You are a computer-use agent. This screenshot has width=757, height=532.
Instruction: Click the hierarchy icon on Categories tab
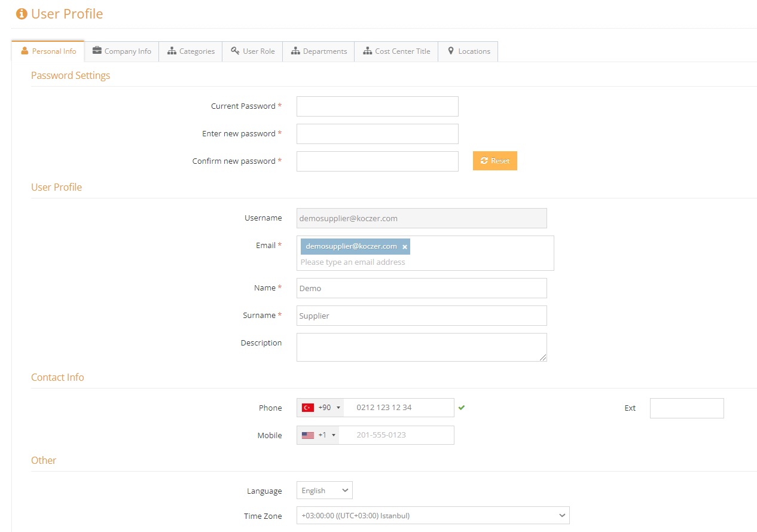[x=172, y=51]
